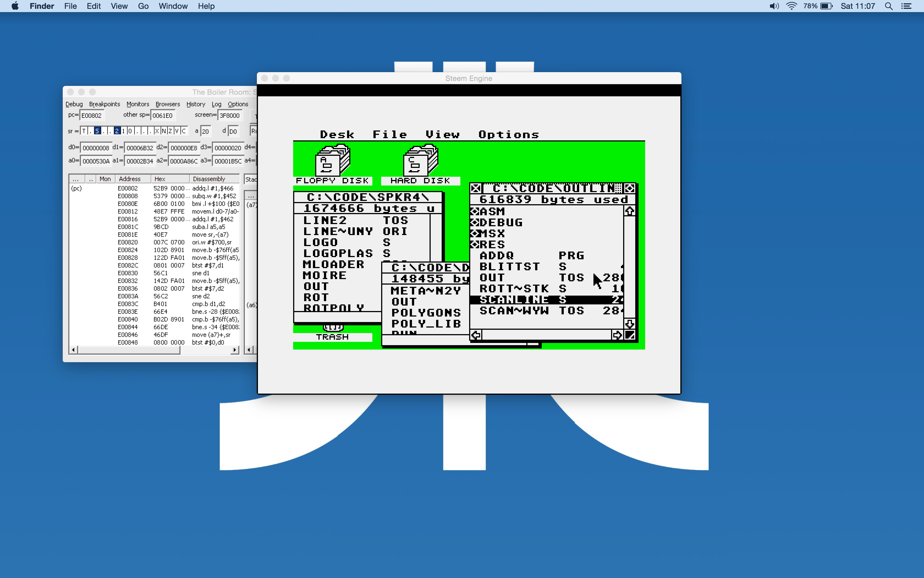The image size is (924, 578).
Task: Open the GEM Desk menu
Action: [x=337, y=135]
